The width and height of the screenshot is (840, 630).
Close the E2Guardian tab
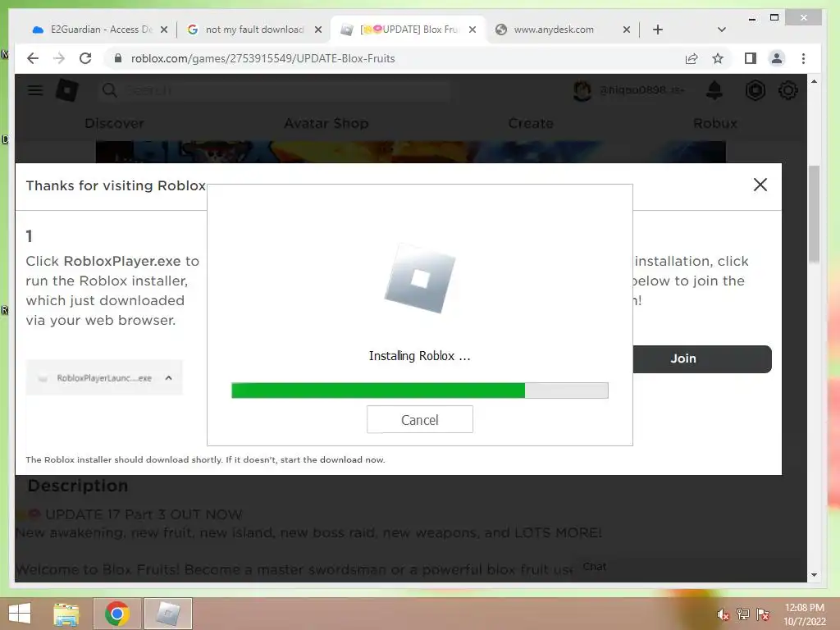164,30
